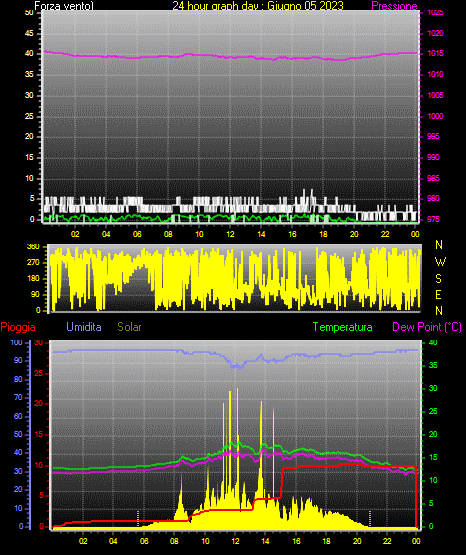Click the '270' wind direction axis value
The width and height of the screenshot is (466, 555).
coord(33,263)
